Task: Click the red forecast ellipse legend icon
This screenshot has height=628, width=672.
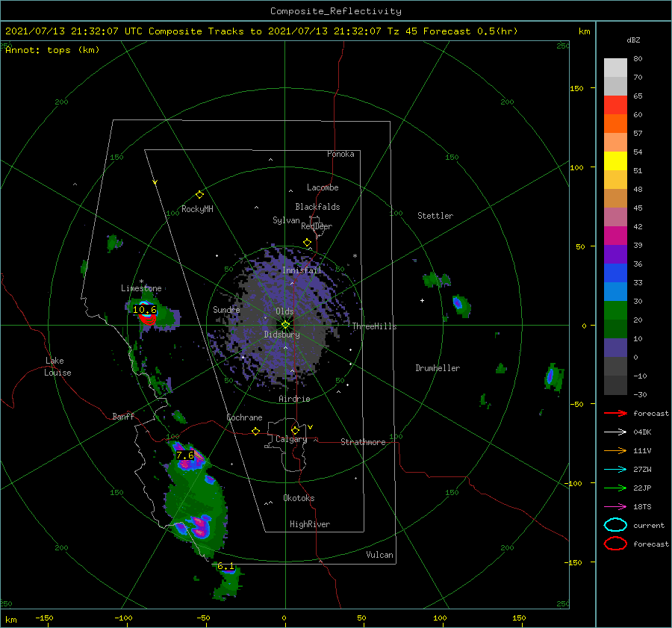Action: tap(615, 544)
